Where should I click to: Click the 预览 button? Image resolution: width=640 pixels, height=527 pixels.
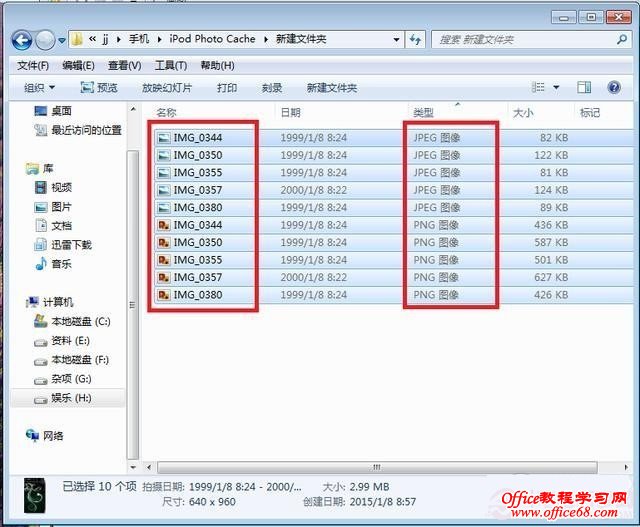pos(99,87)
